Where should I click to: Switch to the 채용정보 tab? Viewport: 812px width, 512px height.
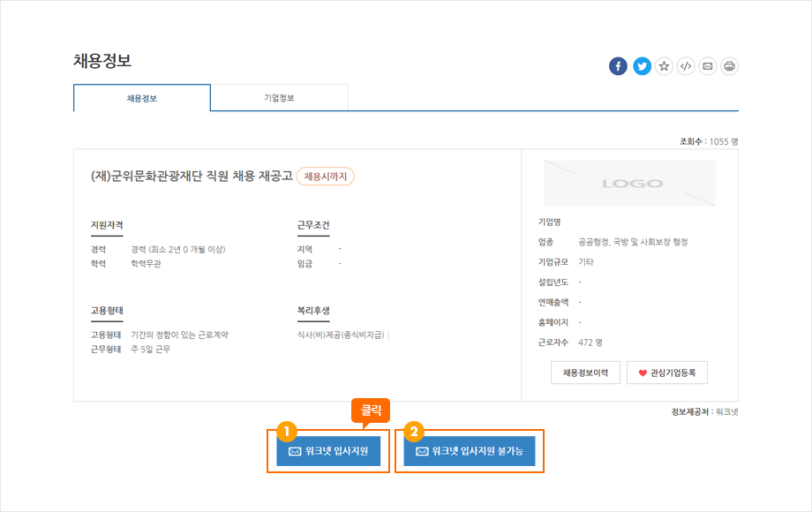point(142,98)
